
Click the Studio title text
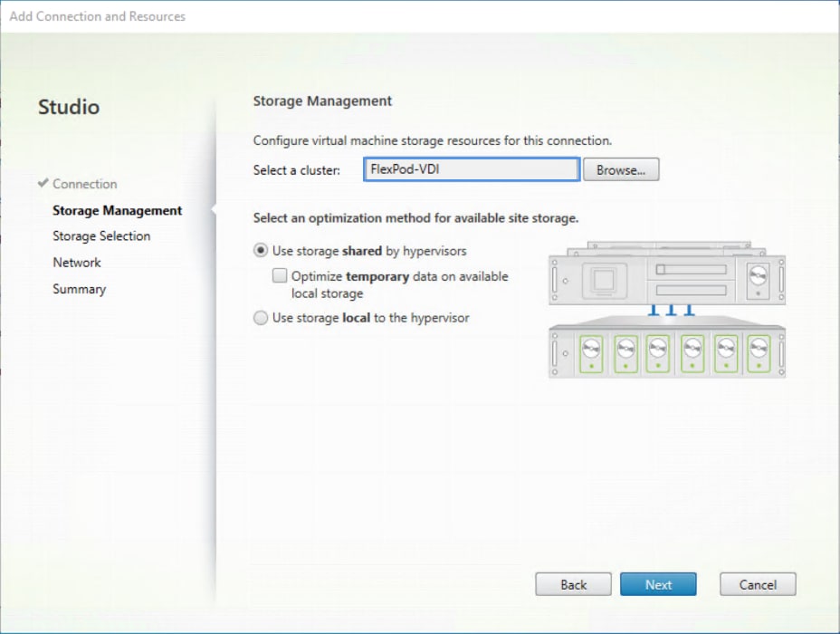coord(69,107)
